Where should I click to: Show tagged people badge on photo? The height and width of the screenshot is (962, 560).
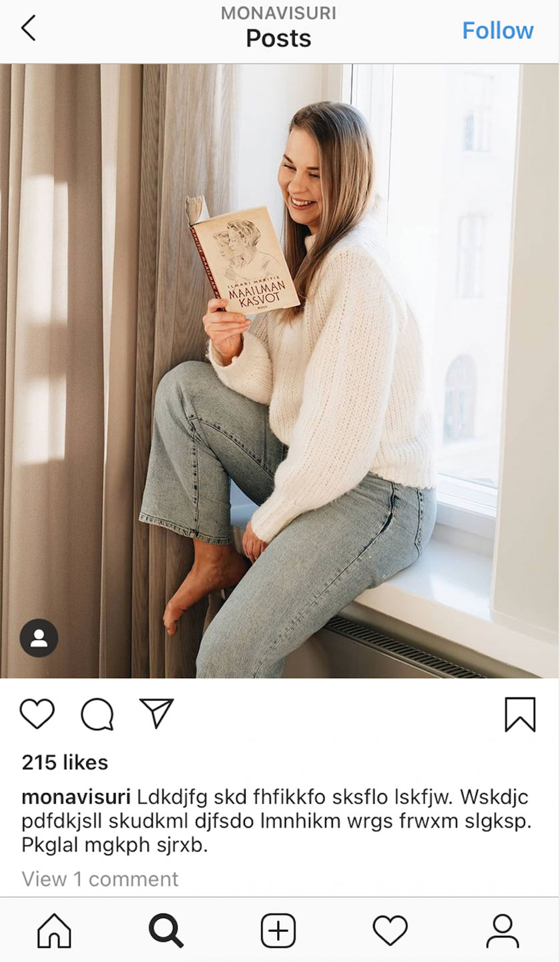(39, 638)
